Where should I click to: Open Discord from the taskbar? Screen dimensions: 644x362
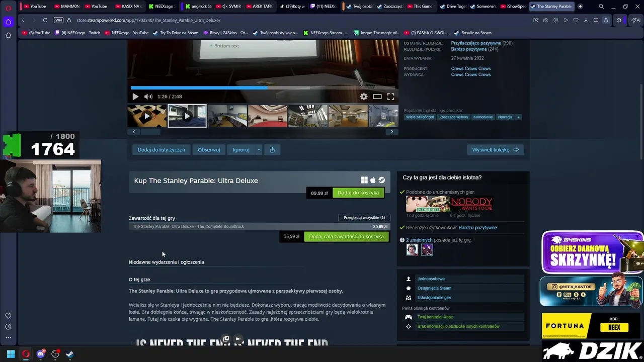pos(41,354)
